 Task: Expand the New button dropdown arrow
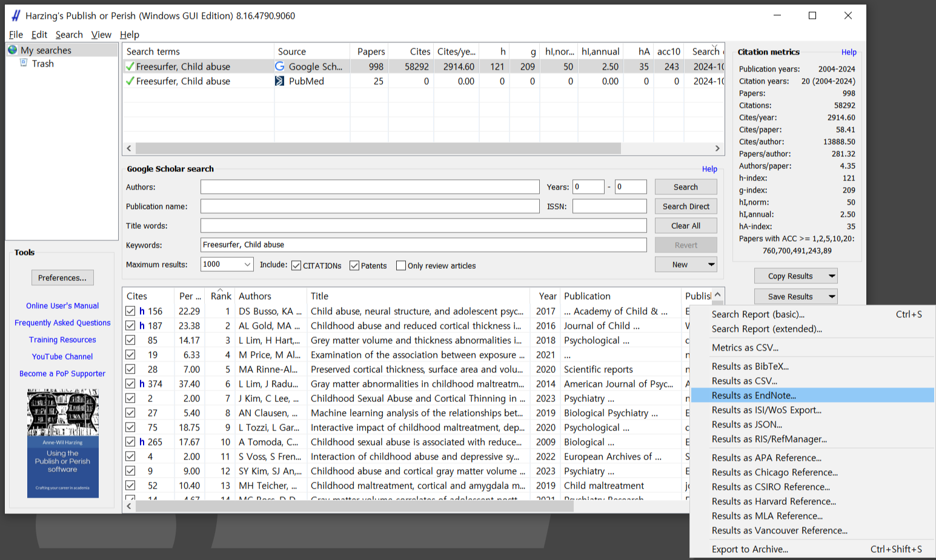[711, 265]
